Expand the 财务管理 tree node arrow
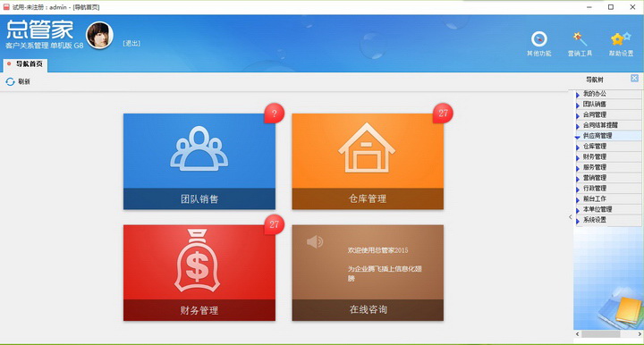 578,158
